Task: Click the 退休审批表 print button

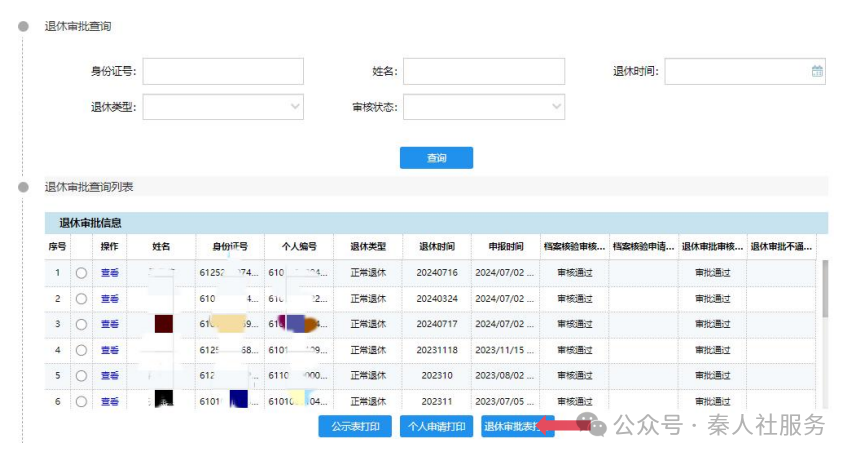Action: click(517, 426)
